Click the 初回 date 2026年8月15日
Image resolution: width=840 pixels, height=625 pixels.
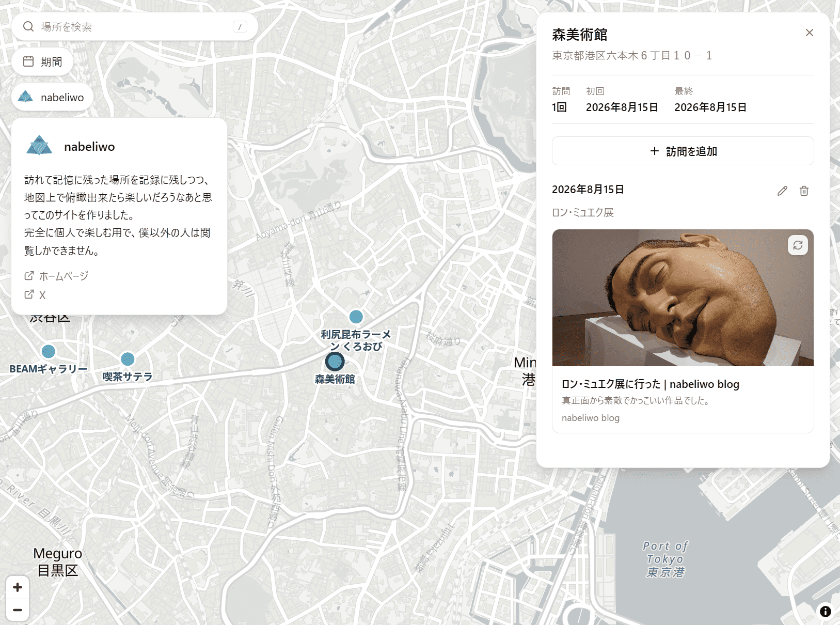point(622,107)
